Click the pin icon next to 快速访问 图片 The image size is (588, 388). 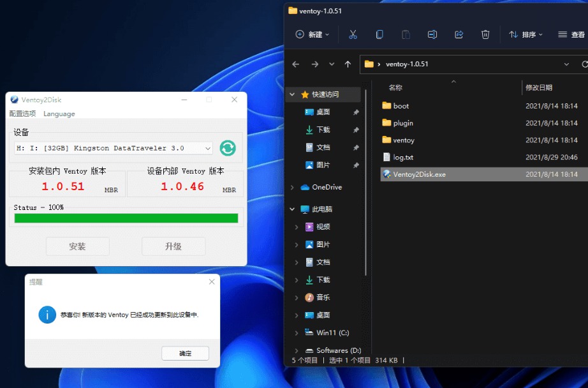point(356,165)
